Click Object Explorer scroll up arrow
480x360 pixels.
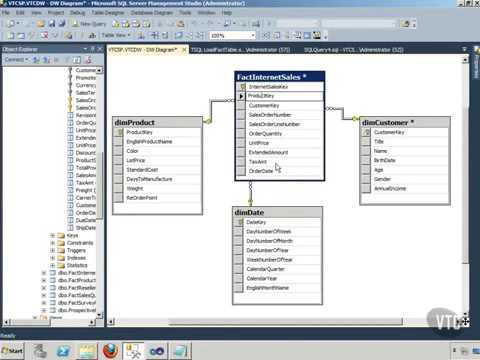pos(99,70)
